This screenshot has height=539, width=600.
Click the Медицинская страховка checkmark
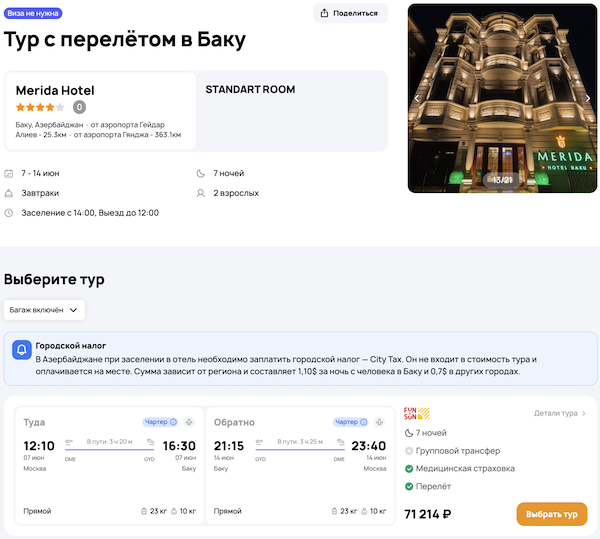(409, 468)
